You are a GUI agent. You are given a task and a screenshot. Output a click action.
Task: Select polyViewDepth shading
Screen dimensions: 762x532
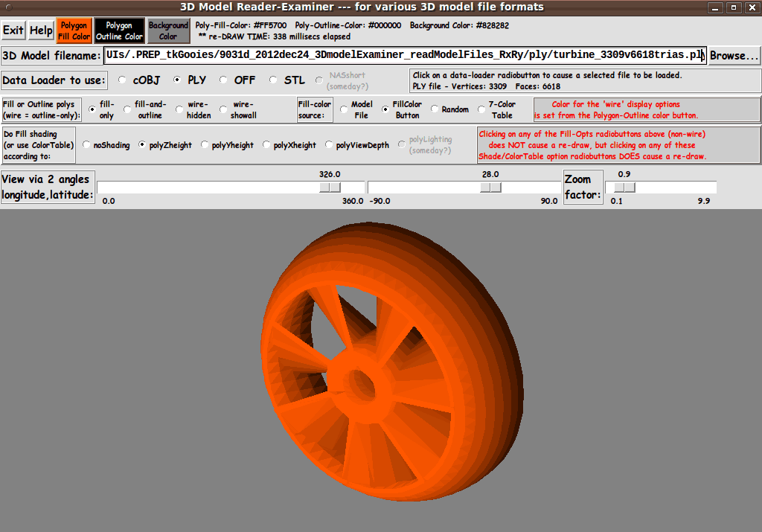click(x=329, y=145)
